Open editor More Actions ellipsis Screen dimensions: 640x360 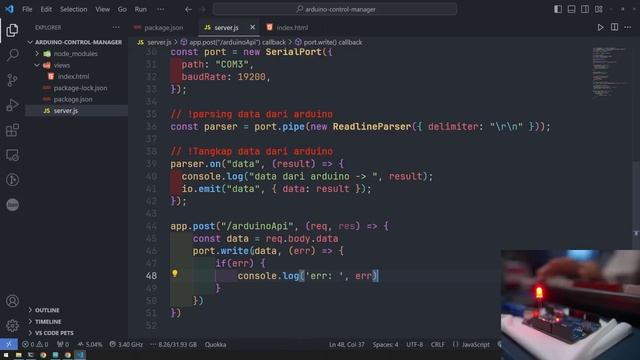[628, 27]
